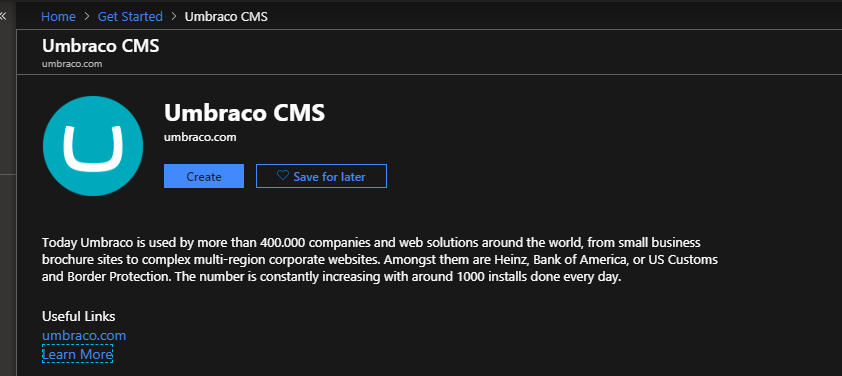This screenshot has width=842, height=376.
Task: Click the Umbraco round teal logo
Action: (x=93, y=146)
